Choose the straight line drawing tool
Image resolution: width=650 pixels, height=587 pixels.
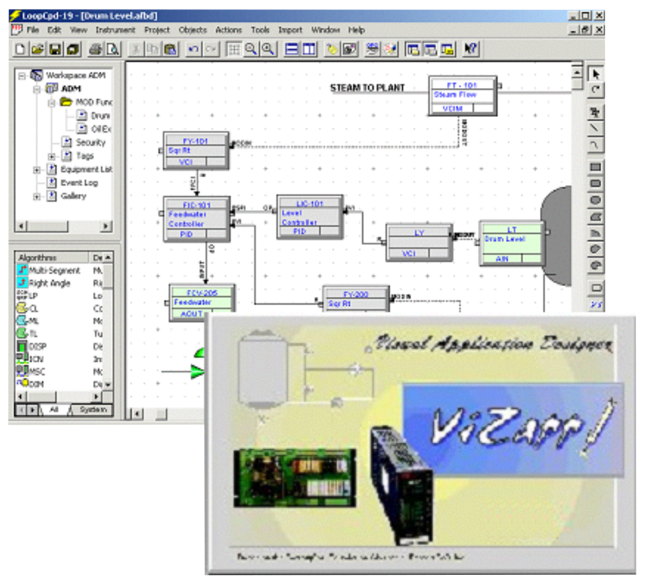596,128
